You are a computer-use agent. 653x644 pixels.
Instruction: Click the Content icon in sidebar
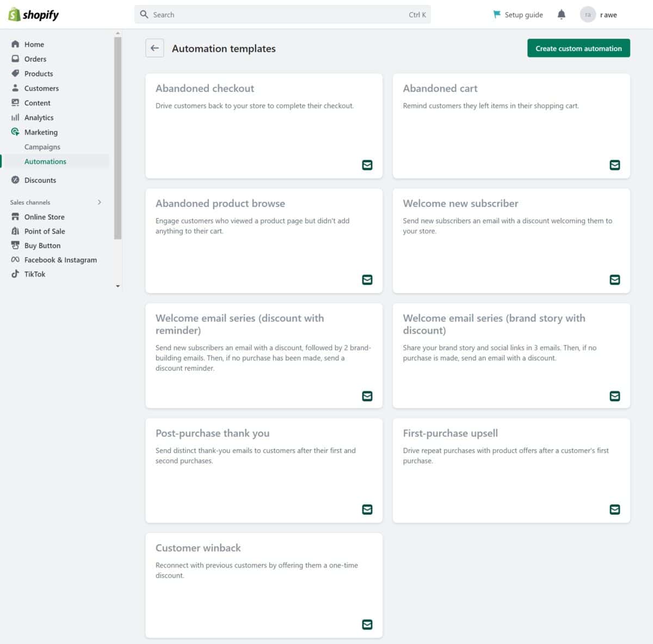coord(15,103)
